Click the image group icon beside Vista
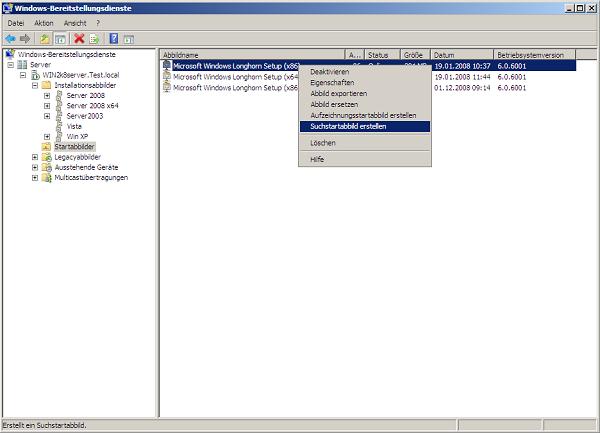The image size is (600, 433). tap(59, 126)
